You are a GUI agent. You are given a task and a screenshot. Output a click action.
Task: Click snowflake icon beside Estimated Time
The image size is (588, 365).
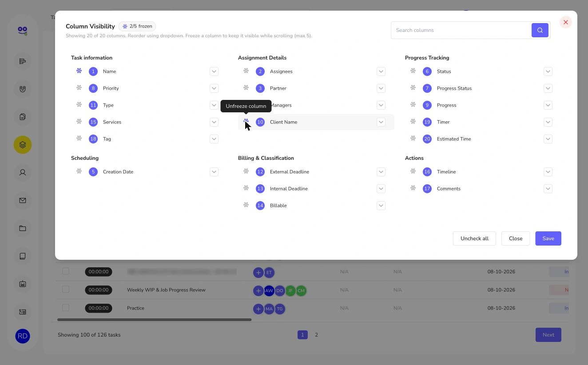(x=413, y=138)
